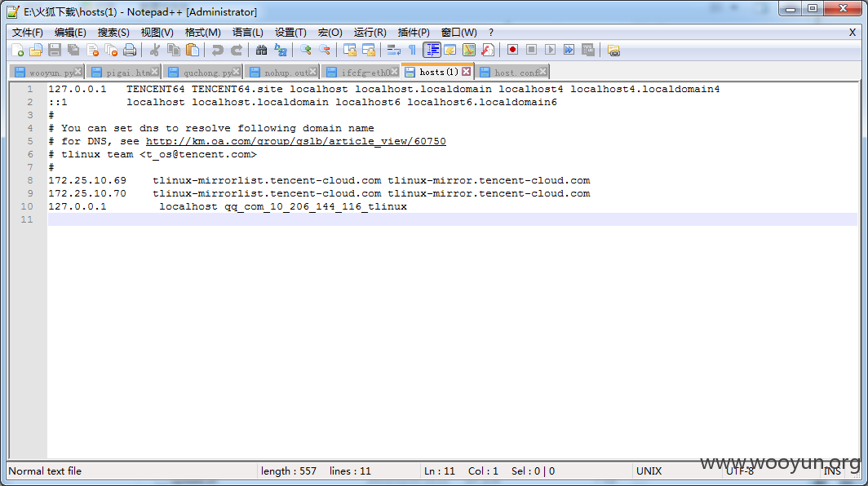Toggle show all characters pilcrow icon
This screenshot has width=868, height=486.
[412, 51]
